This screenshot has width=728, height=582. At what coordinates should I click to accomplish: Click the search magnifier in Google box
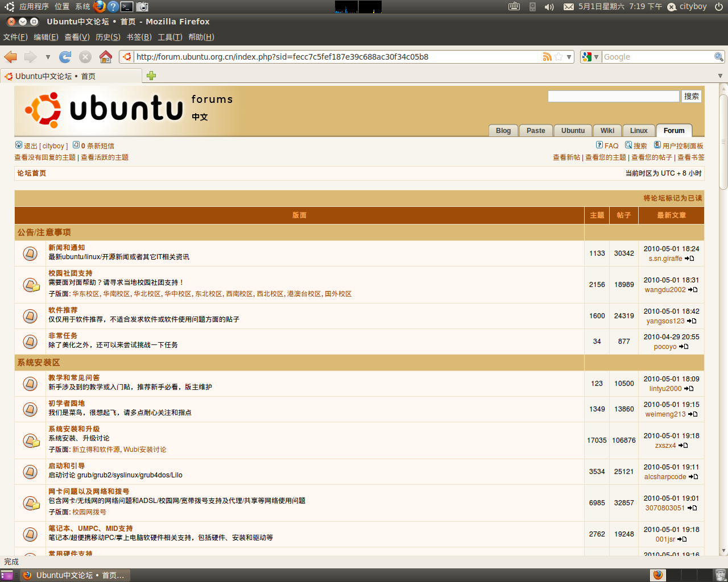(x=719, y=57)
